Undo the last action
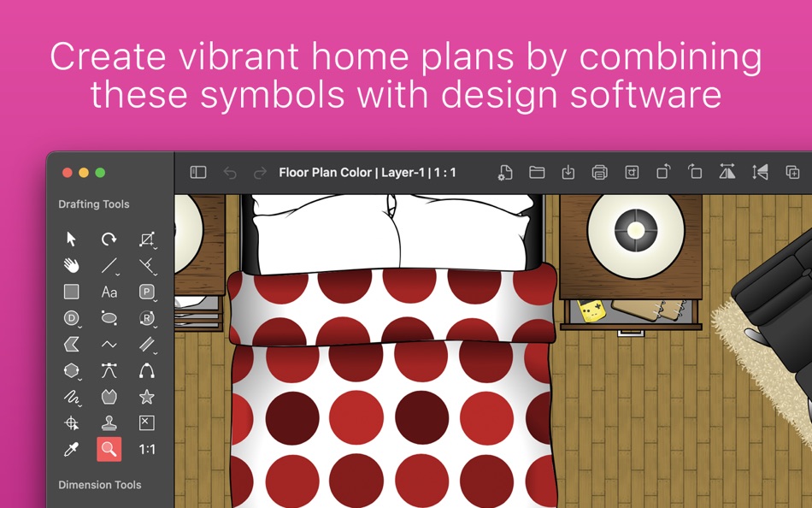The width and height of the screenshot is (812, 508). coord(228,171)
